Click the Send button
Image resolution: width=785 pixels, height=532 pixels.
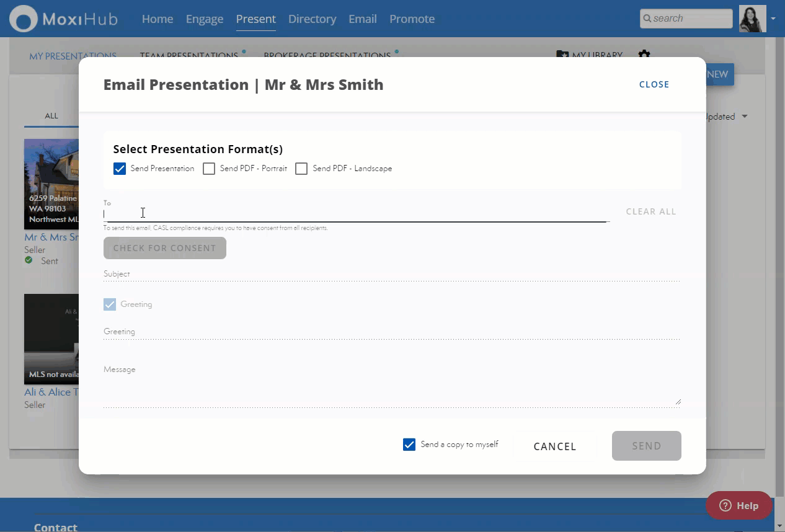647,446
